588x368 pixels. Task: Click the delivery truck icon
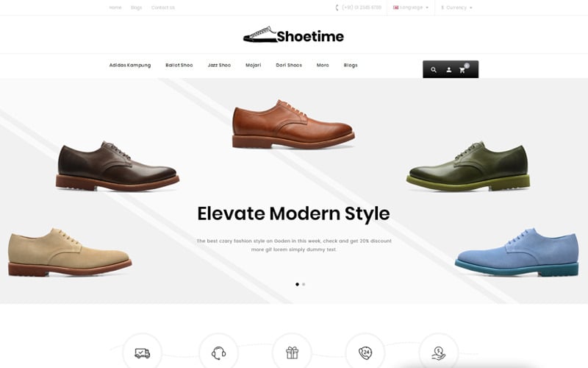point(142,353)
